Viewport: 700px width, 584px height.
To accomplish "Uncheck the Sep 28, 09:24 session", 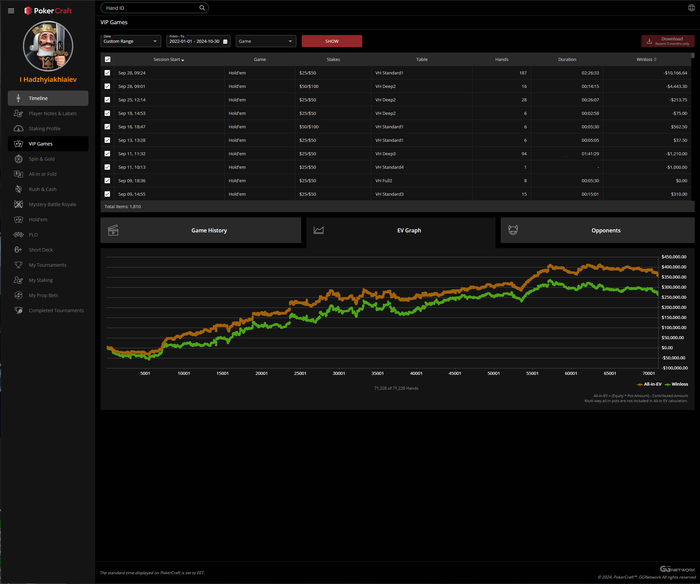I will [x=108, y=73].
